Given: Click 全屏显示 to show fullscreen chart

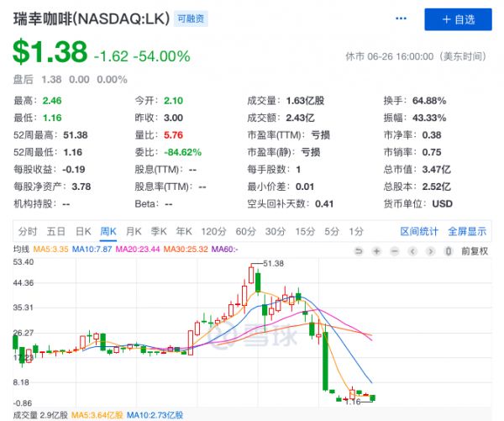Looking at the screenshot, I should click(x=467, y=230).
